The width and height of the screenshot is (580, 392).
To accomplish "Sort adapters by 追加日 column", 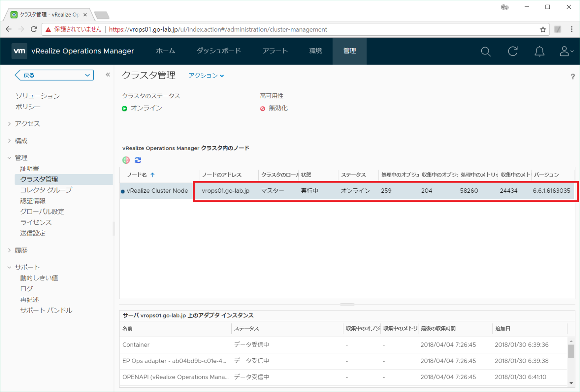I will (x=503, y=328).
